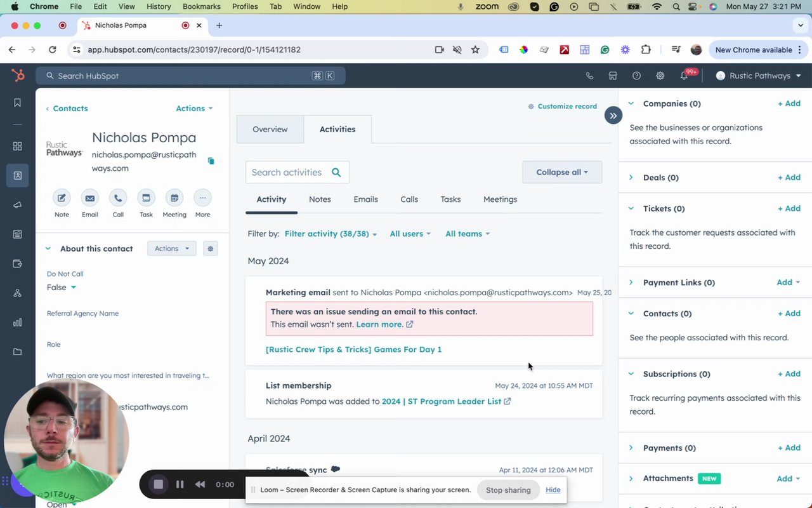This screenshot has height=508, width=812.
Task: Open Chrome's Extensions puzzle icon
Action: pos(646,50)
